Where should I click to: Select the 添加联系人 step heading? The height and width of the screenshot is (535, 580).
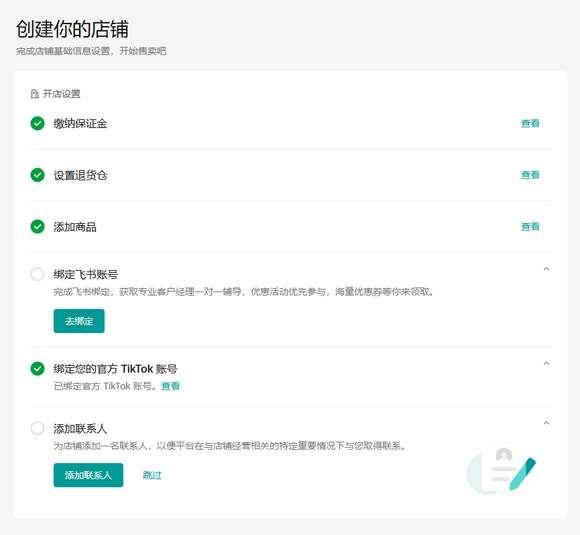pyautogui.click(x=80, y=429)
